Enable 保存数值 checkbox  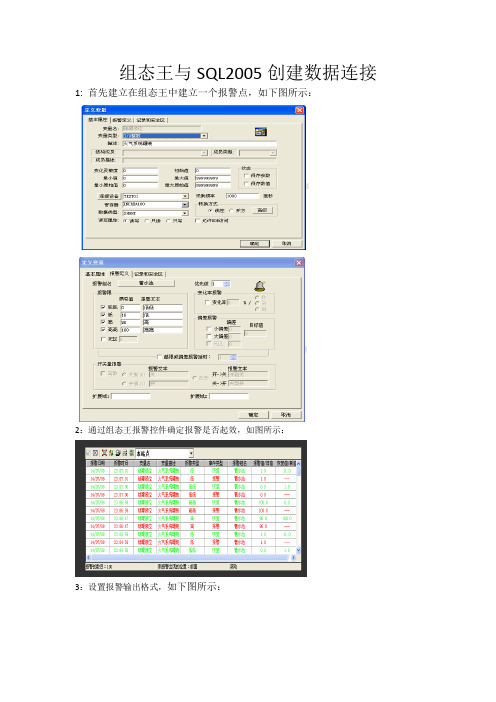246,184
